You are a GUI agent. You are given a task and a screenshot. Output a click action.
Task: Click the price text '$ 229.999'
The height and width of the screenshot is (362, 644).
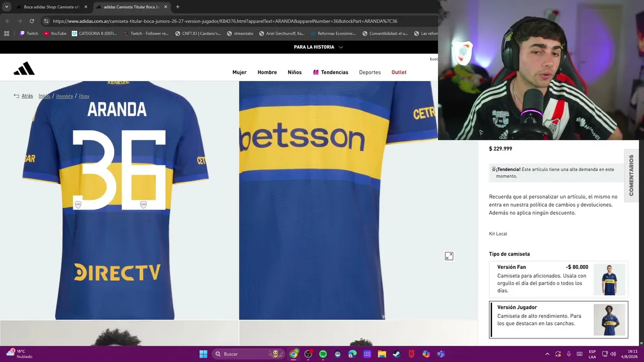coord(501,149)
